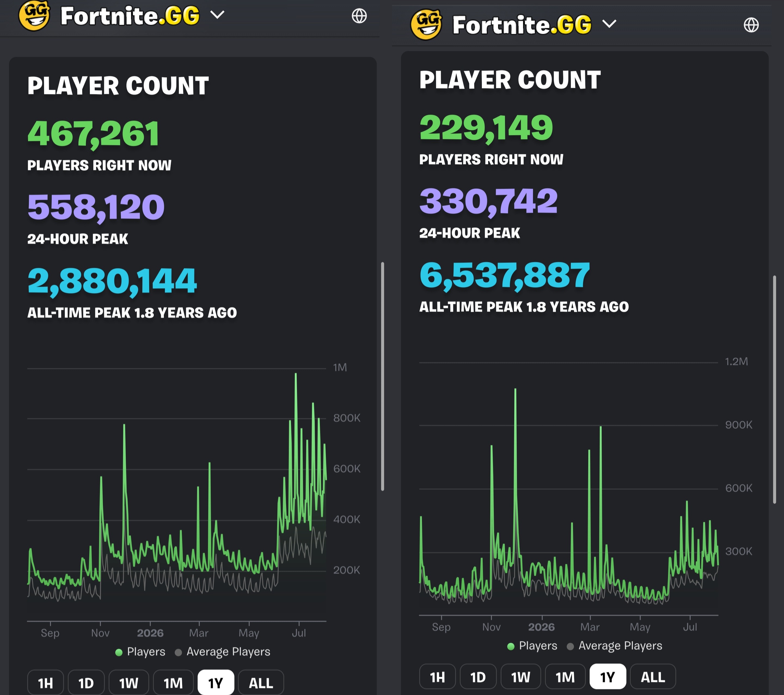This screenshot has height=695, width=784.
Task: Select 1H range under the 1M-scale chart
Action: click(46, 683)
